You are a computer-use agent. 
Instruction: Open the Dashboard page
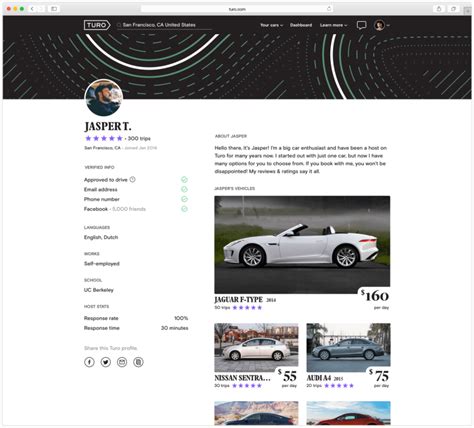tap(301, 25)
